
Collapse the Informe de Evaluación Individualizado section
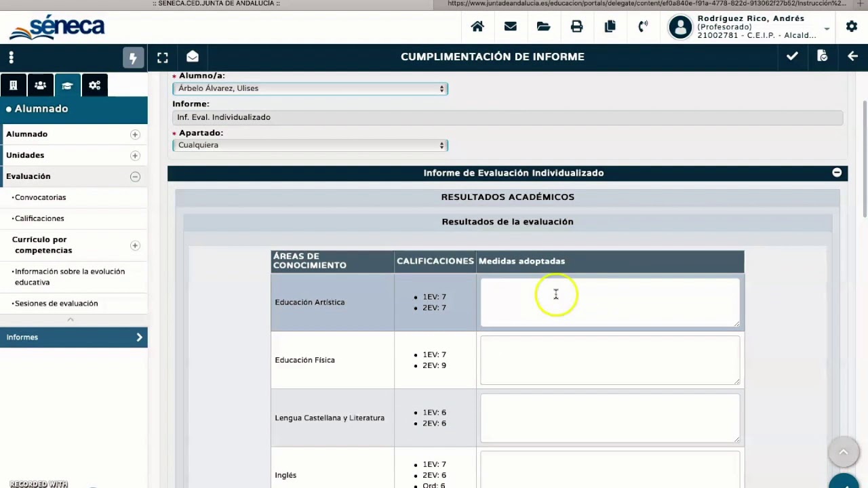(x=836, y=172)
